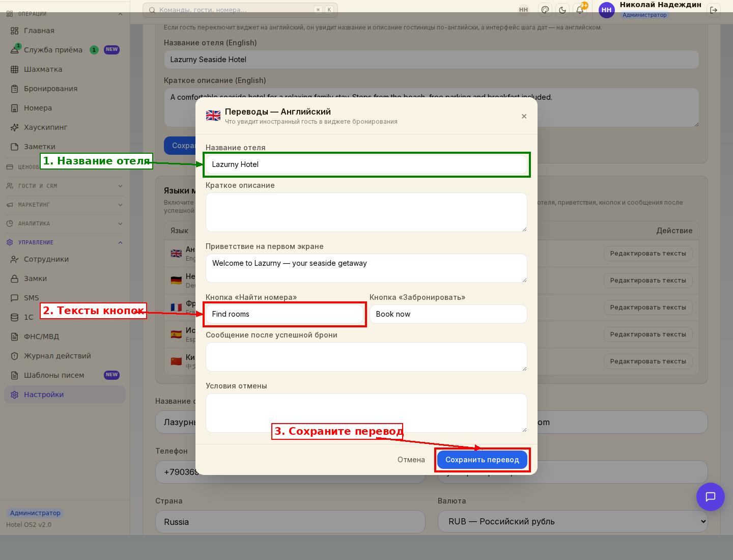This screenshot has width=733, height=560.
Task: Focus the Краткое описание textarea in dialog
Action: pos(366,212)
